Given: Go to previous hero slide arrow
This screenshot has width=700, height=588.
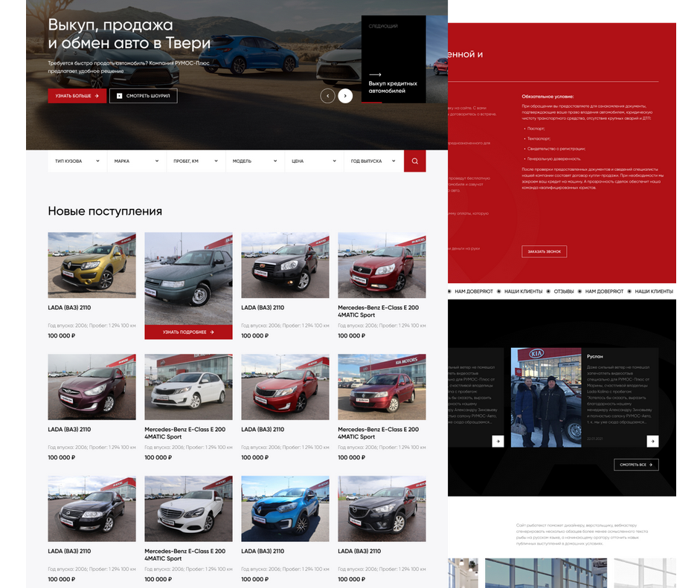Looking at the screenshot, I should [327, 96].
